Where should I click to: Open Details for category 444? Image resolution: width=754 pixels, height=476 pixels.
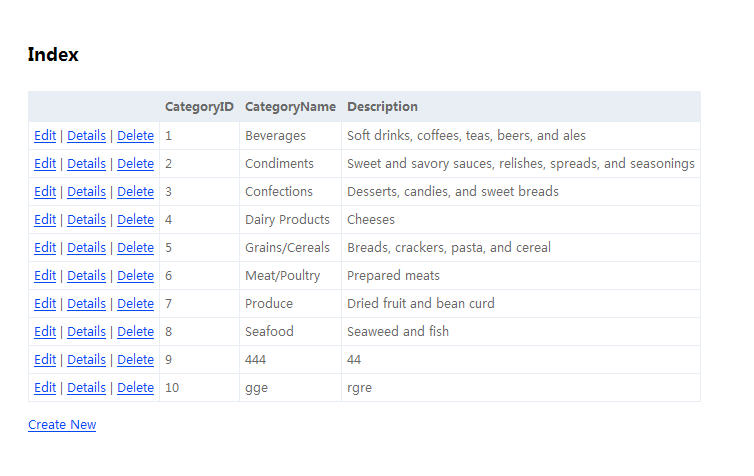[86, 360]
